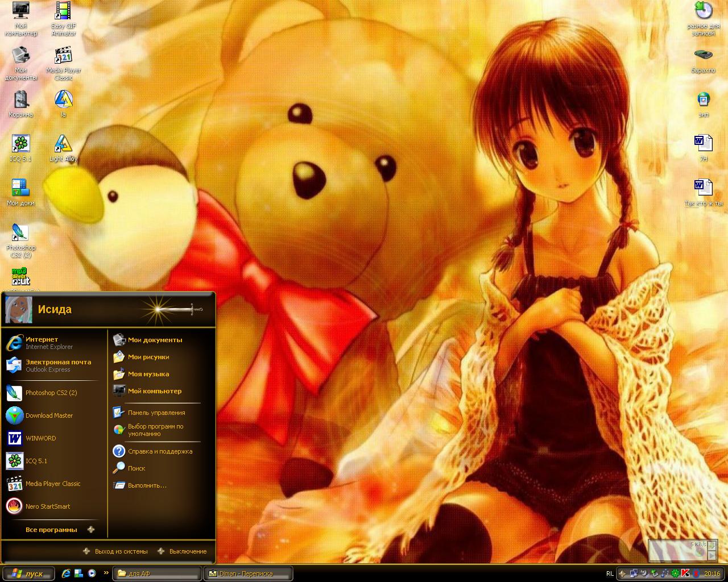
Task: Launch Photoshop CS2 (2) from Start menu
Action: click(54, 393)
